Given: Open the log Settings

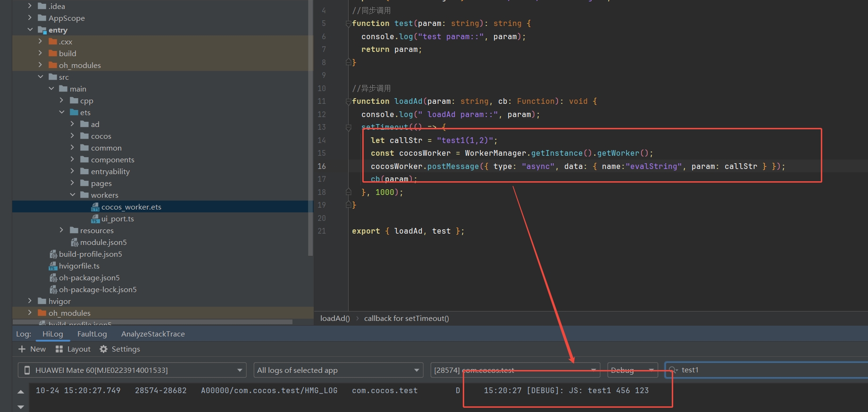Looking at the screenshot, I should click(x=120, y=349).
